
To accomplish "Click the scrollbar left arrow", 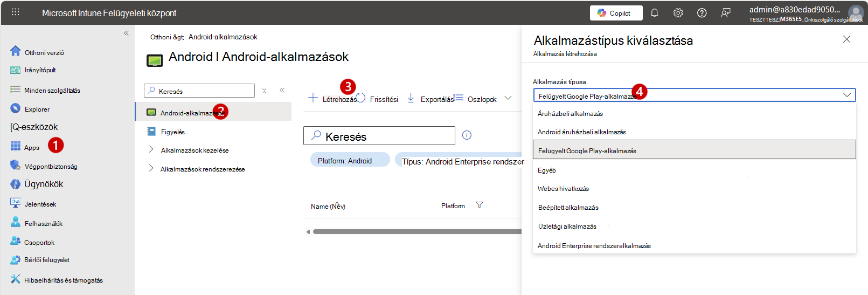I will [308, 232].
